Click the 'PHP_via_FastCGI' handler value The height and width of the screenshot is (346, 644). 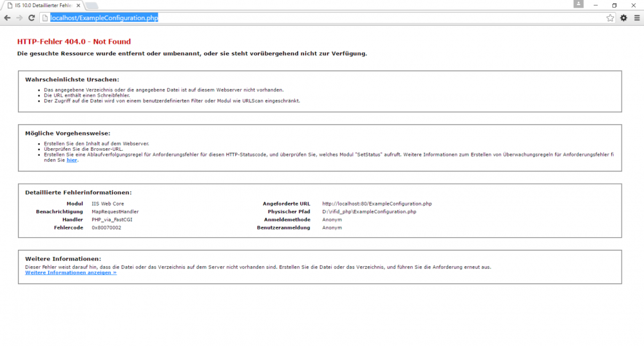click(x=111, y=220)
